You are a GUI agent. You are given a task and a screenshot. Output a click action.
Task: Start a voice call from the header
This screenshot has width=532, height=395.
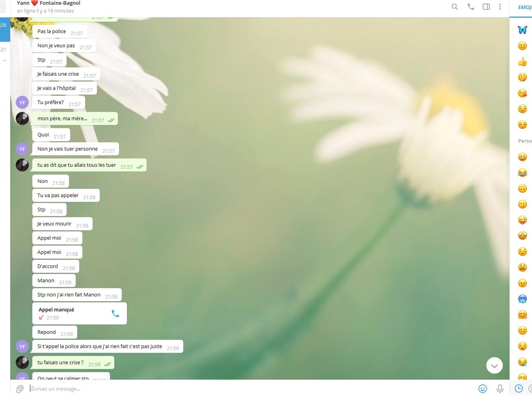point(471,7)
